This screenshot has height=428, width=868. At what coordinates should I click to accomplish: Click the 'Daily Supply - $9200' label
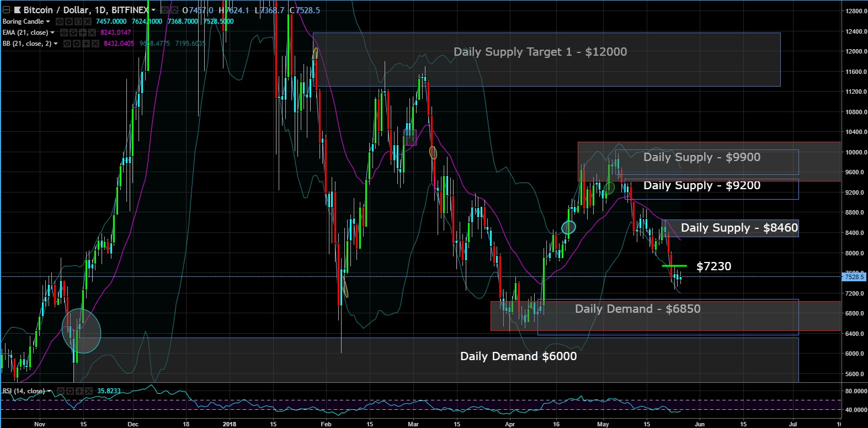[702, 185]
